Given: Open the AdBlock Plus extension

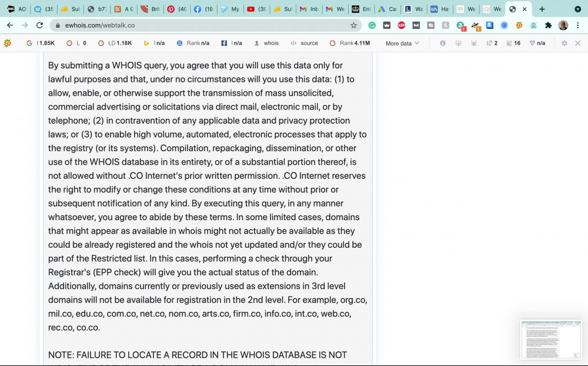Looking at the screenshot, I should click(x=401, y=25).
